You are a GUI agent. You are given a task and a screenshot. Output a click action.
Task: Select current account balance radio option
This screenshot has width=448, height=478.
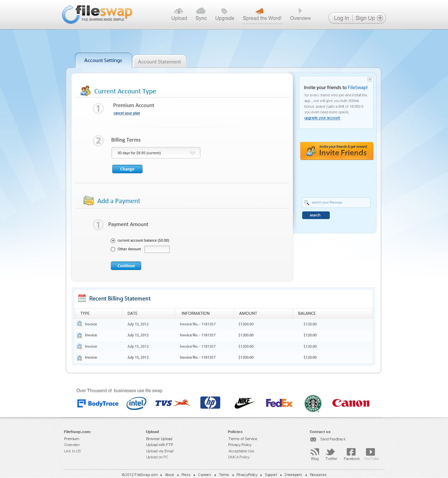click(113, 241)
